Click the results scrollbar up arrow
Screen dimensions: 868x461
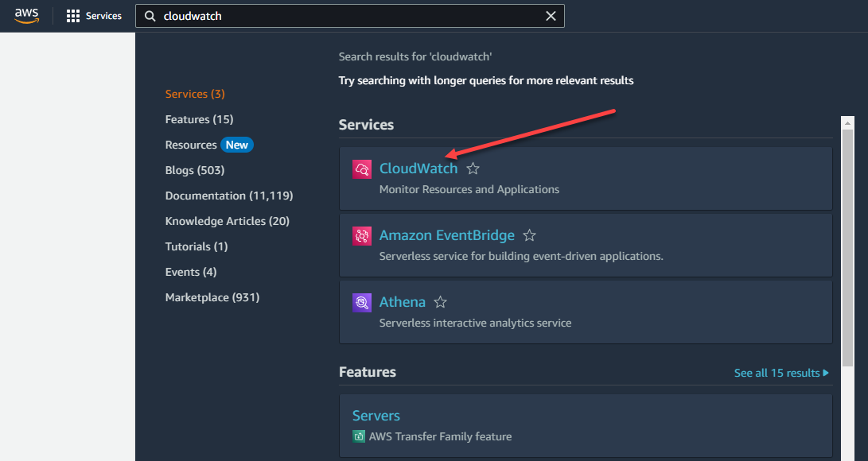pyautogui.click(x=848, y=124)
